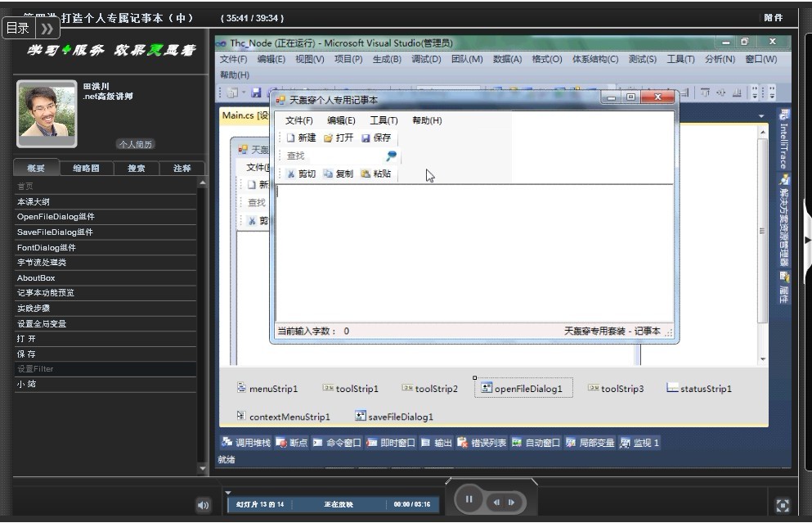812x523 pixels.
Task: Select the toolStrip1 component
Action: coord(351,388)
